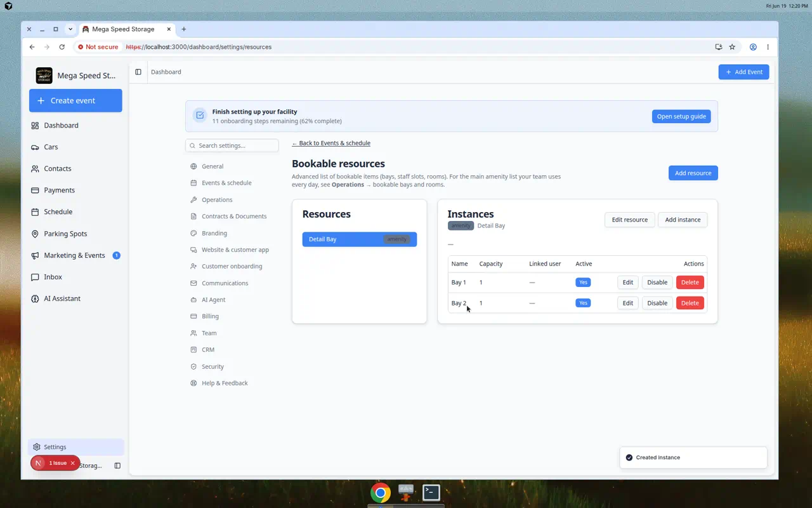Click the onboarding checklist icon in banner

pyautogui.click(x=200, y=116)
